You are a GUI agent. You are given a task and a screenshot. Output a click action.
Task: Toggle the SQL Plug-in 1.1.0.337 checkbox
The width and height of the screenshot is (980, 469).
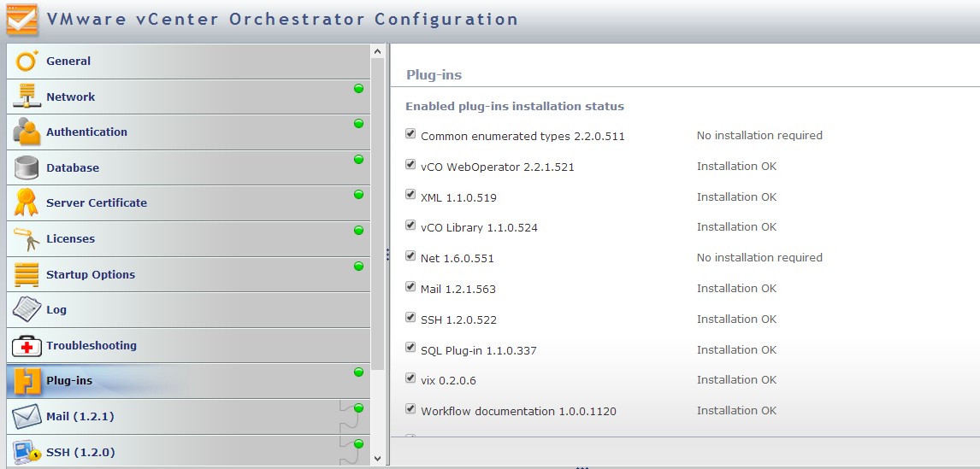point(410,349)
